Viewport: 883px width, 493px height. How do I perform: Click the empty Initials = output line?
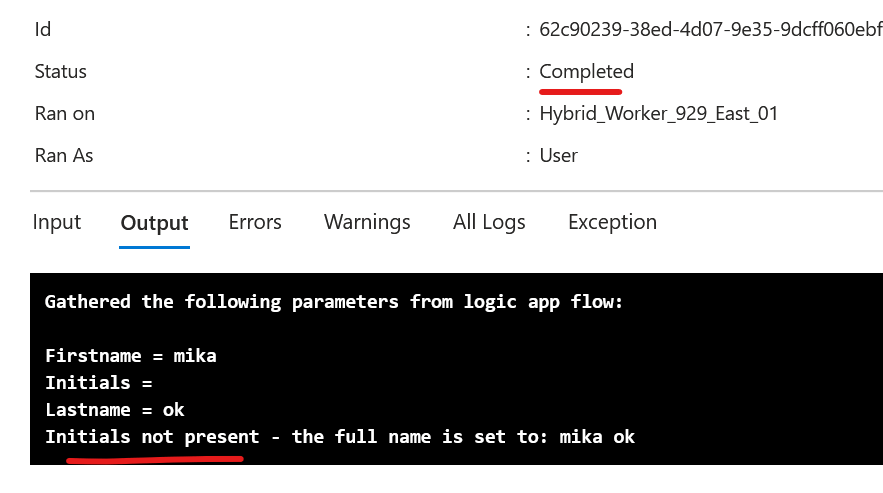(x=99, y=383)
